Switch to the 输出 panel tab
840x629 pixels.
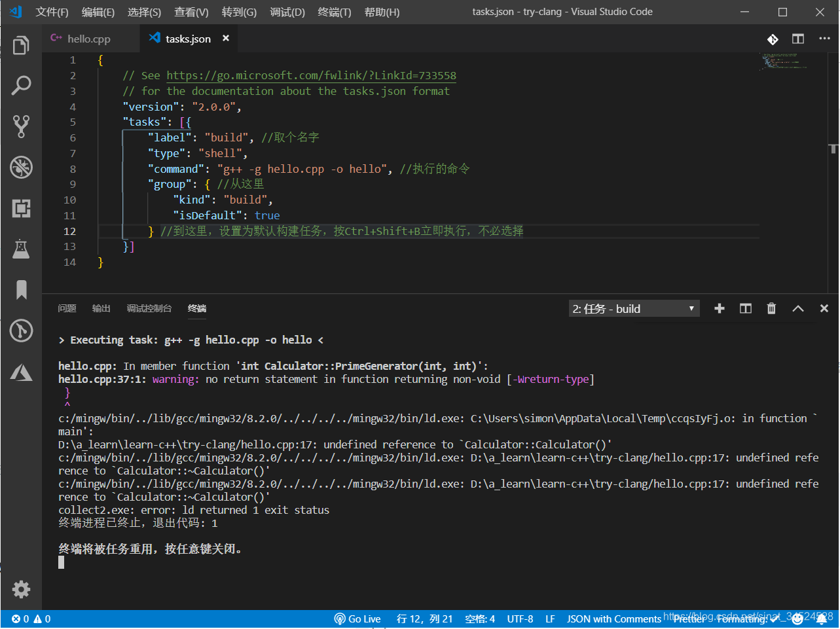click(101, 308)
